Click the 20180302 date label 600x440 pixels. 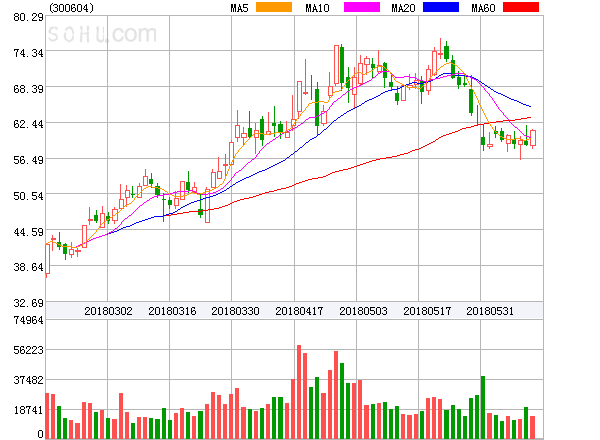tap(108, 311)
